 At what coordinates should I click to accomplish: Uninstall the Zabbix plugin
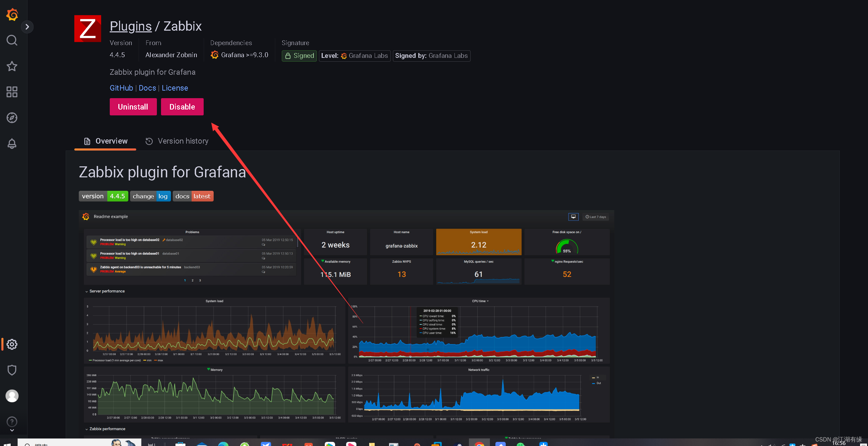[x=133, y=107]
